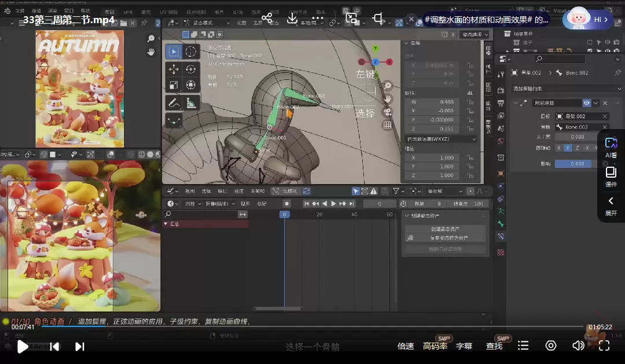Select the Annotate pencil tool
The image size is (625, 364).
tap(174, 103)
